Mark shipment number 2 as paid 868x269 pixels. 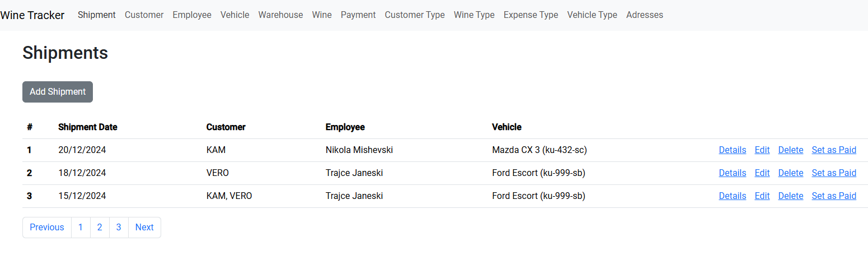point(834,173)
